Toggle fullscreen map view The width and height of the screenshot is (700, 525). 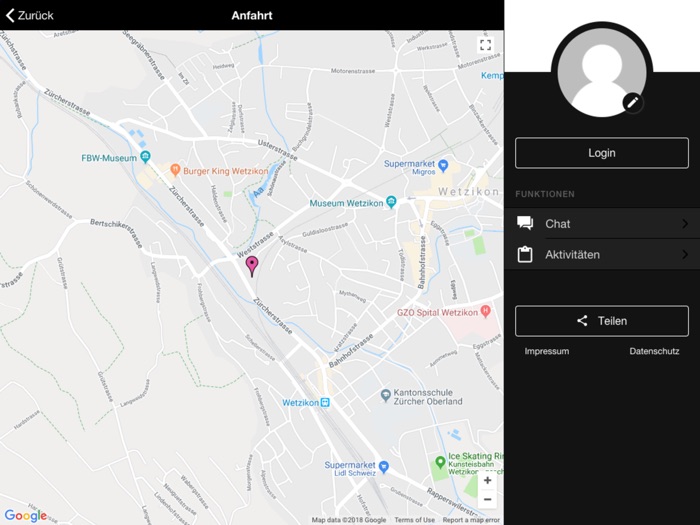click(485, 45)
